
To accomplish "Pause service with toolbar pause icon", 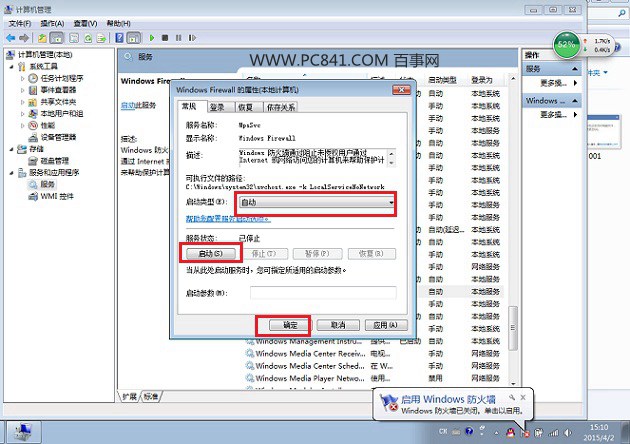I will pos(178,38).
